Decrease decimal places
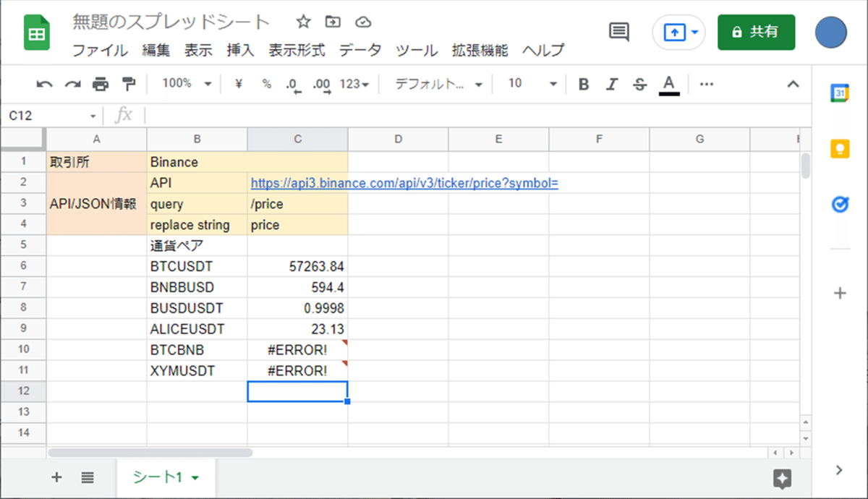 pyautogui.click(x=293, y=85)
